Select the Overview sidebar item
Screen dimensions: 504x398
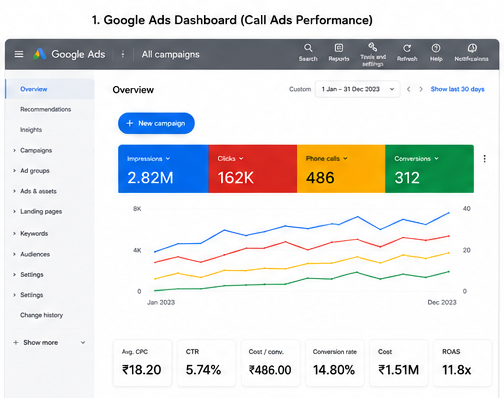(50, 89)
